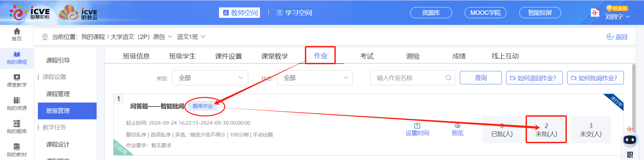Image resolution: width=644 pixels, height=160 pixels.
Task: Click the 未交(人) count box showing 3
Action: [x=591, y=130]
